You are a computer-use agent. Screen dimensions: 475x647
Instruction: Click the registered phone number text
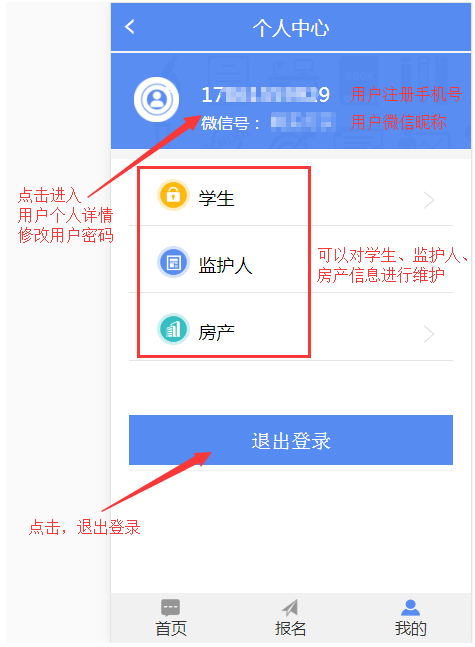(265, 95)
